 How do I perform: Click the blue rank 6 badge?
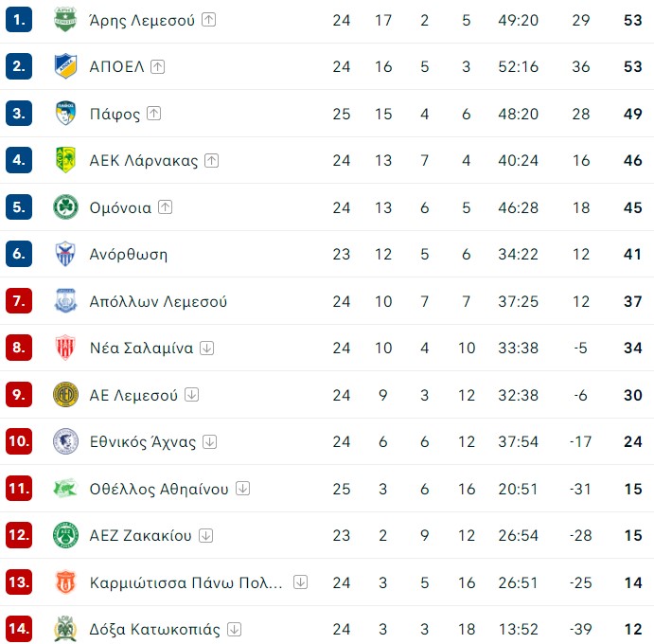pos(19,254)
